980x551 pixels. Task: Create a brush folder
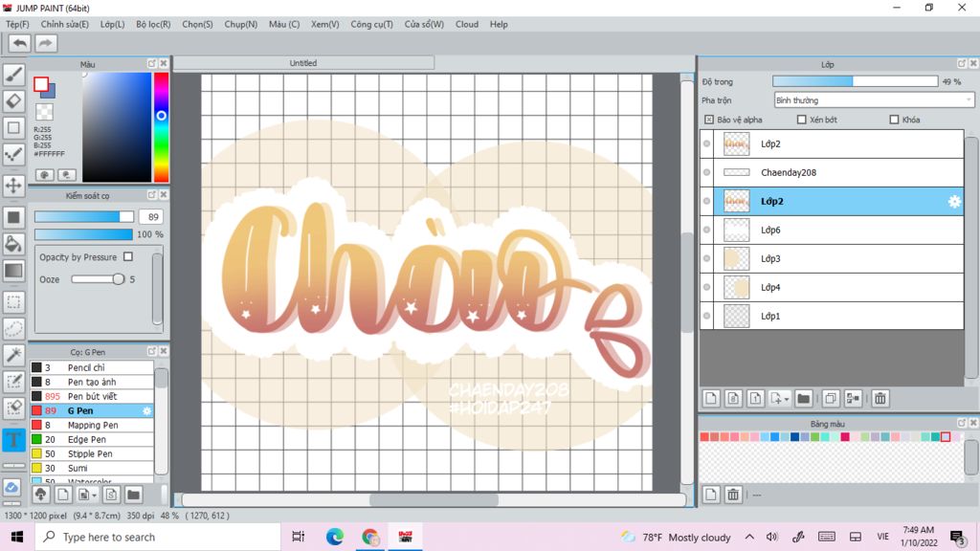pos(133,495)
